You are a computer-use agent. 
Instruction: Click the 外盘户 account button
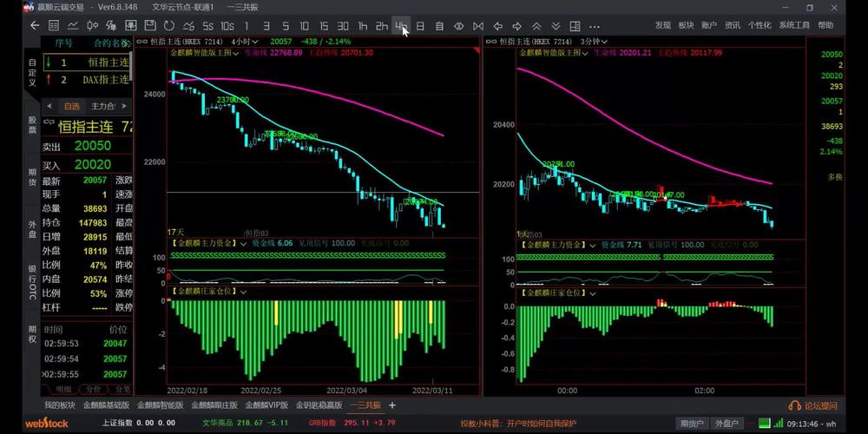726,424
